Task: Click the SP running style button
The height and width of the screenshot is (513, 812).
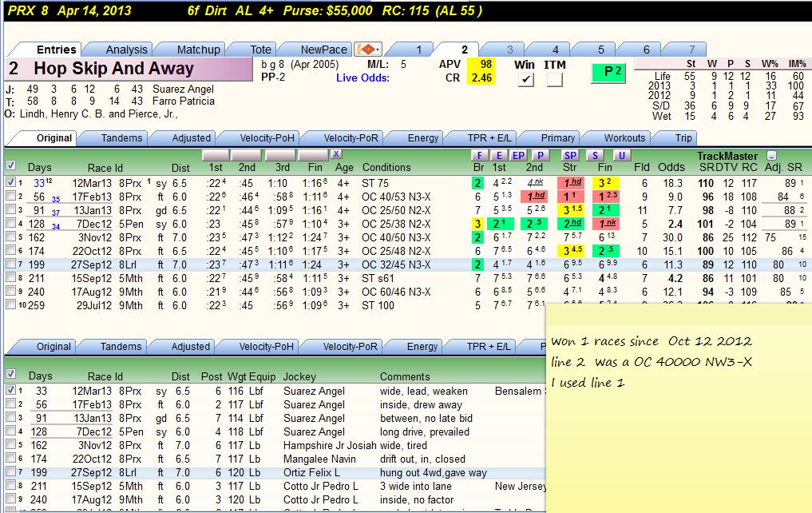Action: [570, 156]
